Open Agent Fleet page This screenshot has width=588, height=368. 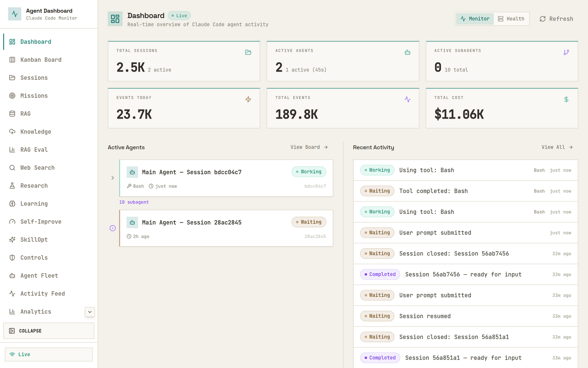tap(49, 276)
